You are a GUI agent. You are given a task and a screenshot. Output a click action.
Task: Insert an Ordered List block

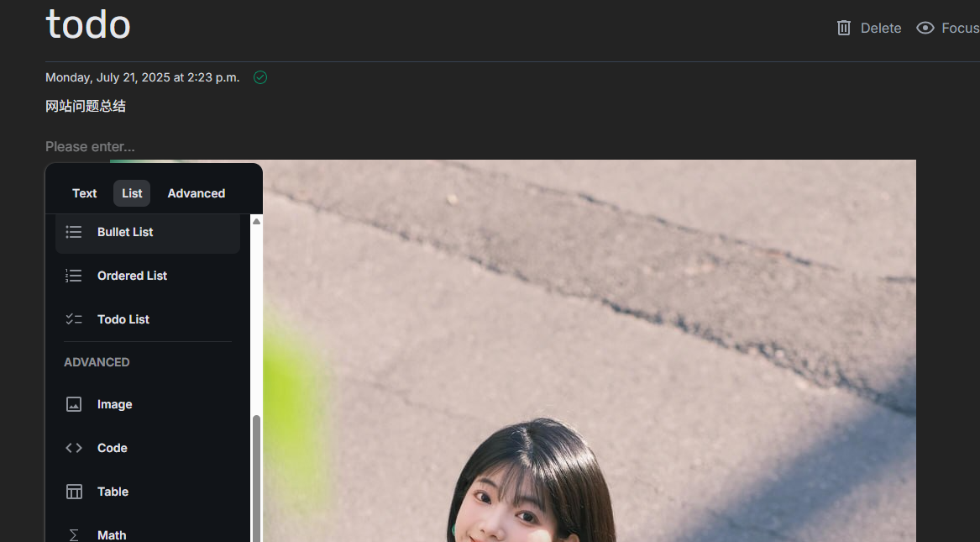(148, 276)
